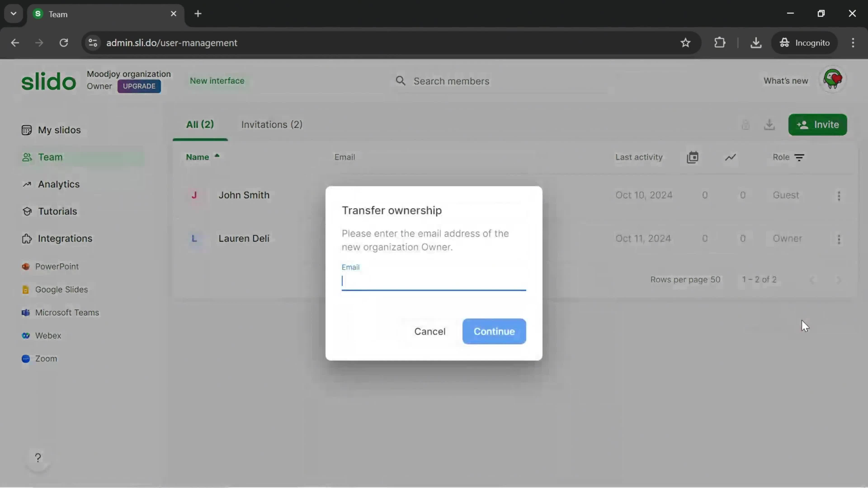Click the Continue button in dialog

tap(494, 331)
